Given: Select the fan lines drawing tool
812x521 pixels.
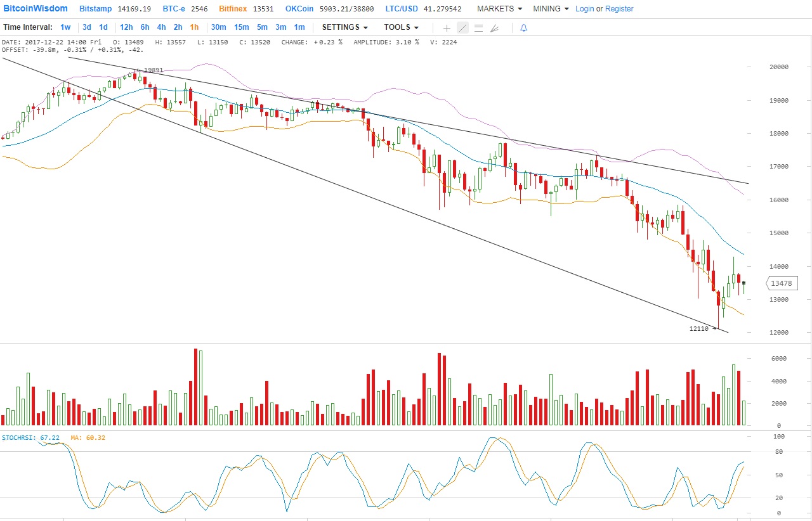Looking at the screenshot, I should 495,28.
